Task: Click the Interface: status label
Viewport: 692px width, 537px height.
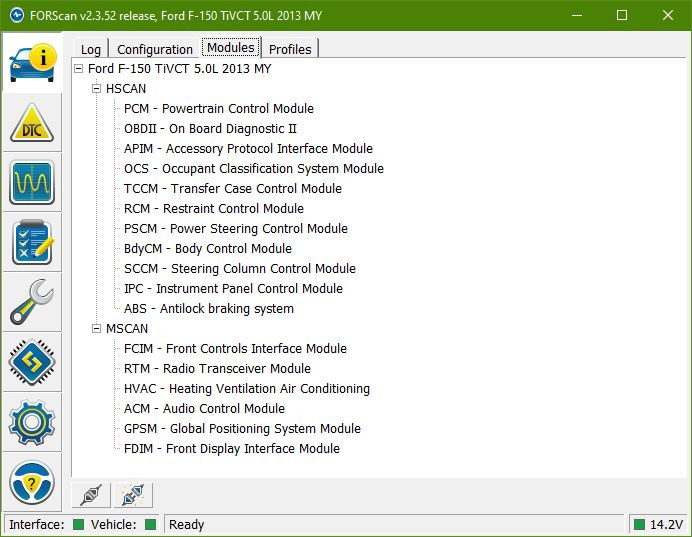Action: 37,525
